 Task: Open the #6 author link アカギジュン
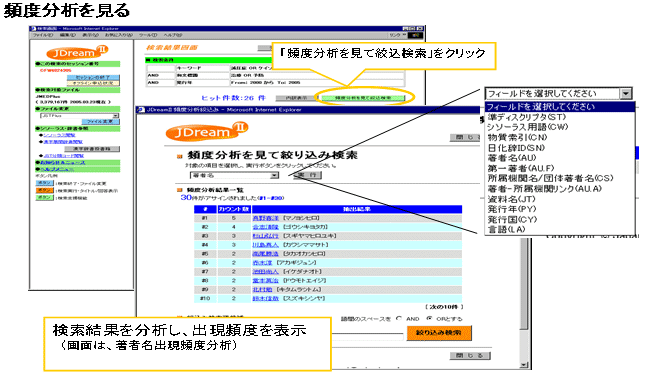262,263
